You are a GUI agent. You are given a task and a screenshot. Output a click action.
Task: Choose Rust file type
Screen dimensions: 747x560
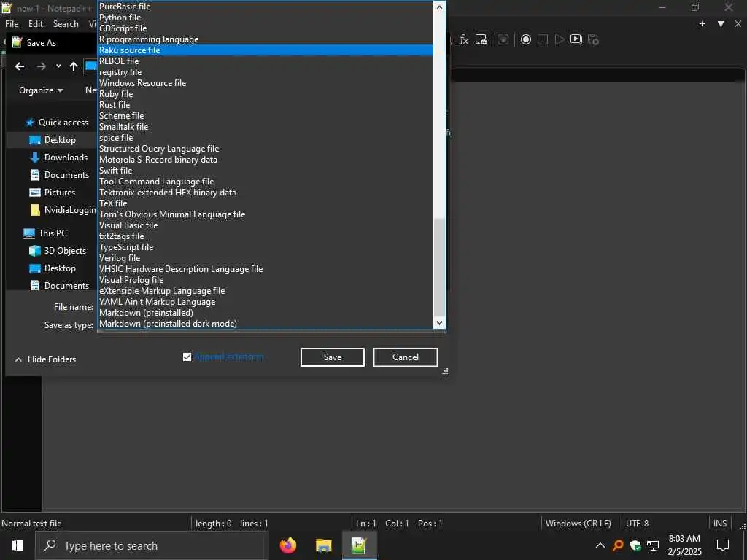[x=266, y=105]
